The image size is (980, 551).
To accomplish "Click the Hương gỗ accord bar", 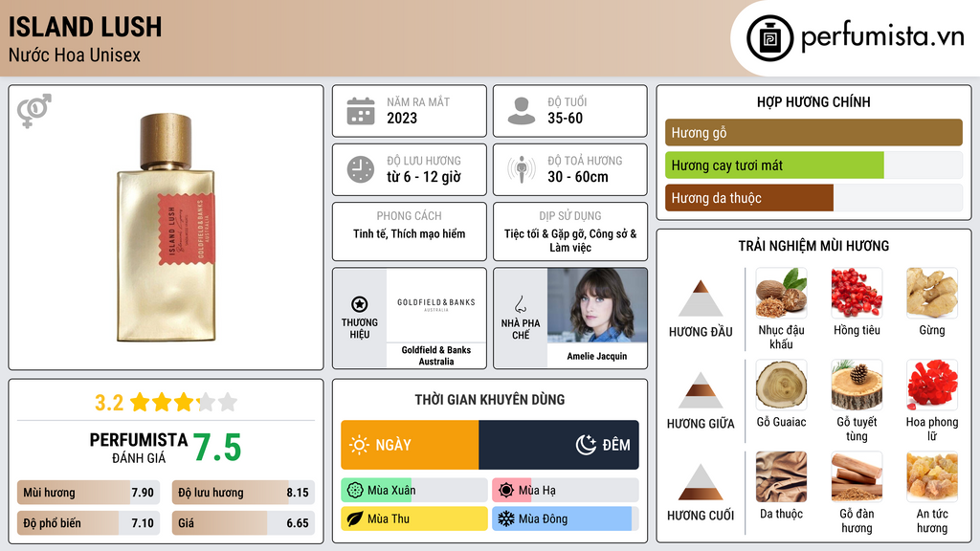I will [813, 132].
